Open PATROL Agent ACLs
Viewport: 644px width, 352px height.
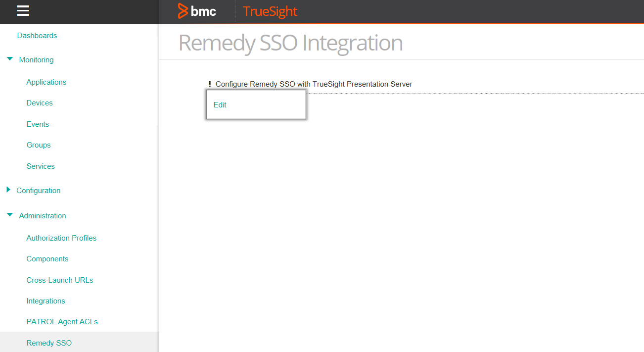coord(62,322)
